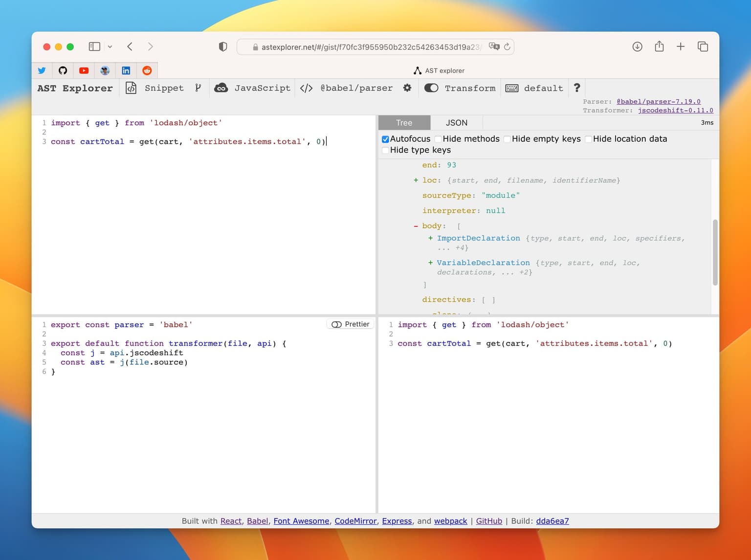The width and height of the screenshot is (751, 560).
Task: Select the AST explorer browser tab
Action: [439, 70]
